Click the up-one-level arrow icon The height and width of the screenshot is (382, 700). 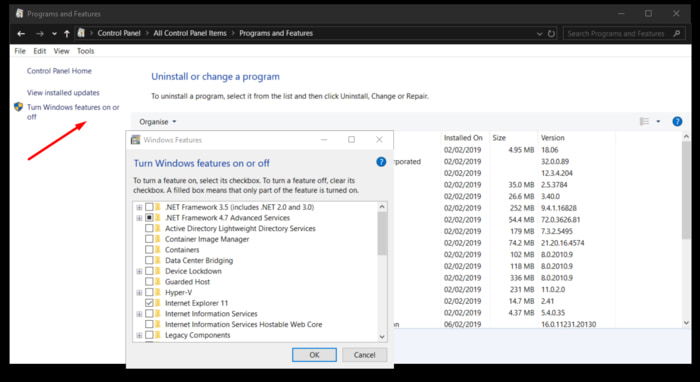point(67,33)
